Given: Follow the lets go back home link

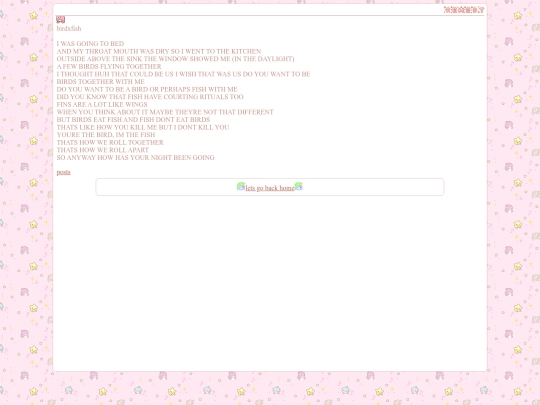Looking at the screenshot, I should click(270, 188).
